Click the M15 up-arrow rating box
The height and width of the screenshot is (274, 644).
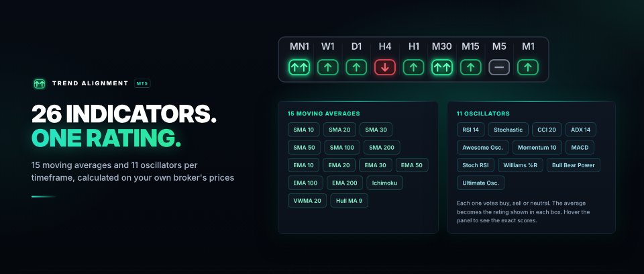pos(471,67)
